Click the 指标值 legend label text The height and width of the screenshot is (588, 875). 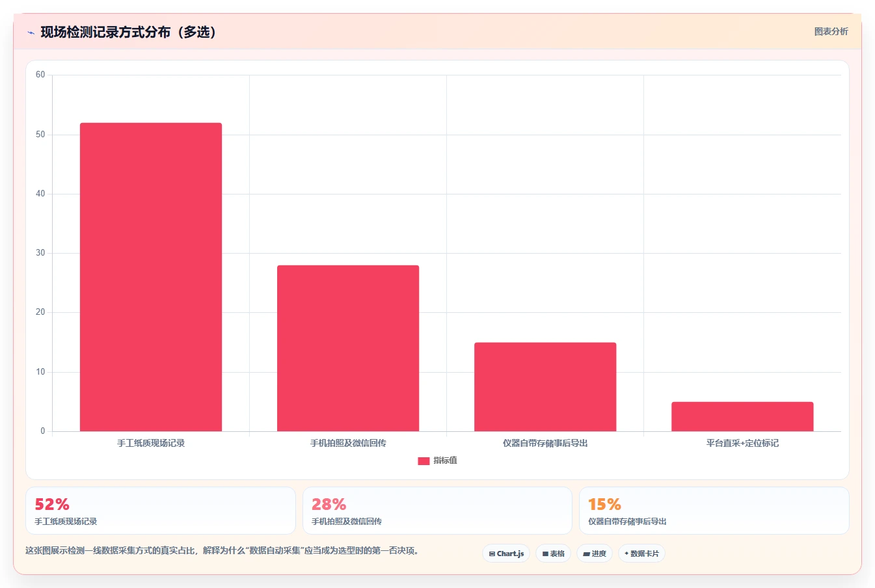pyautogui.click(x=446, y=461)
